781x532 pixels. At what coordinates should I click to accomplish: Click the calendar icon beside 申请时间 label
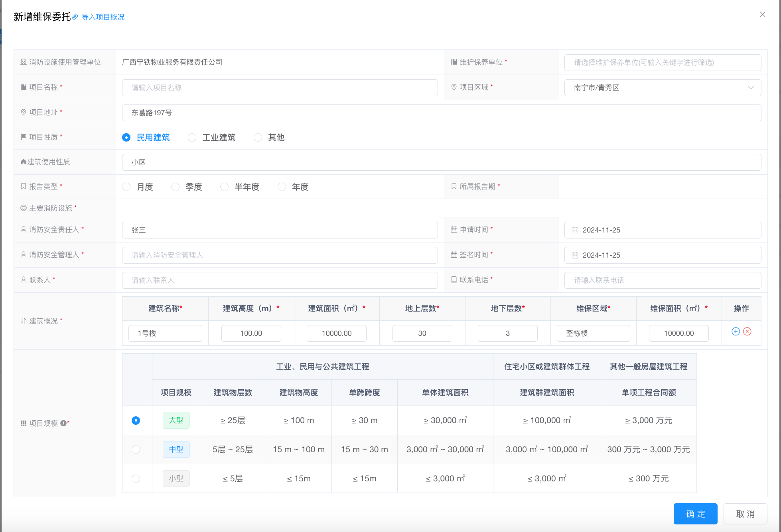(x=454, y=229)
